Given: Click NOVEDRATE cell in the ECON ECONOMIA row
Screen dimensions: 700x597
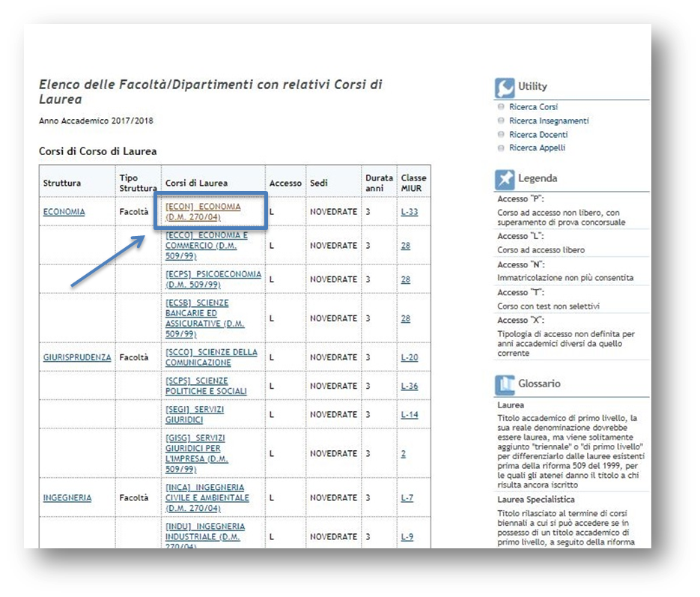Looking at the screenshot, I should tap(333, 212).
